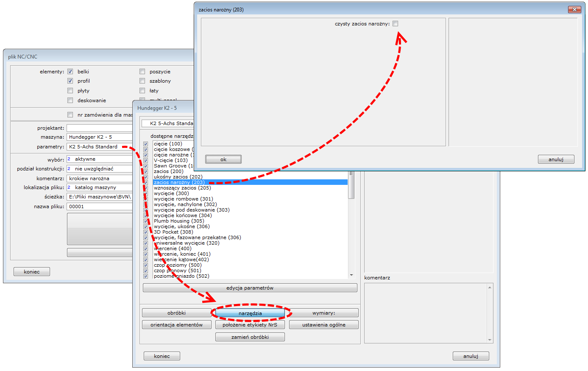Viewport: 588px width, 371px height.
Task: Toggle the profil checkbox
Action: tap(70, 81)
